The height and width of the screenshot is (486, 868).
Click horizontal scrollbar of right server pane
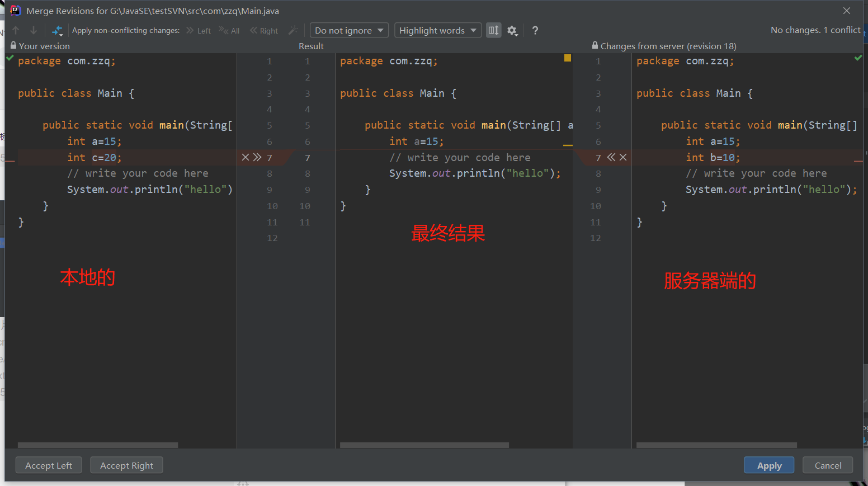[716, 445]
